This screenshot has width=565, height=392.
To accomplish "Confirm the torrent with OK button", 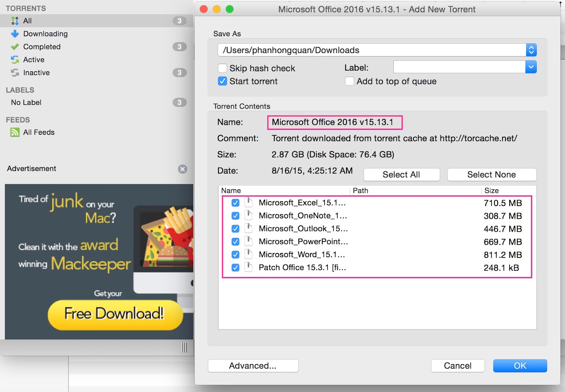I will [x=520, y=366].
